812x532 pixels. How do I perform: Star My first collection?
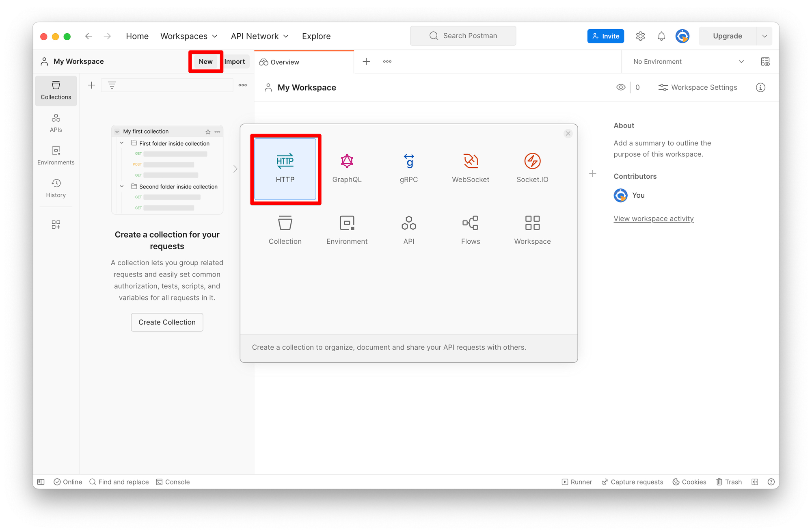click(x=208, y=132)
